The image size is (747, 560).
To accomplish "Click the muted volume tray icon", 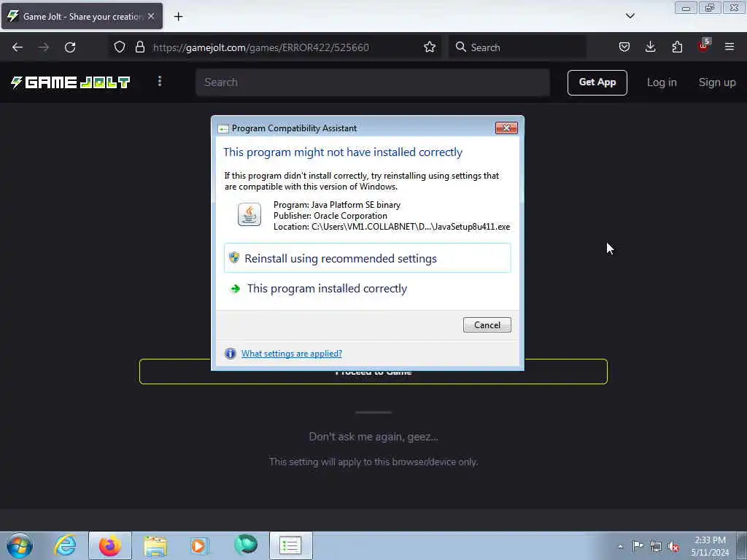I will click(x=673, y=546).
